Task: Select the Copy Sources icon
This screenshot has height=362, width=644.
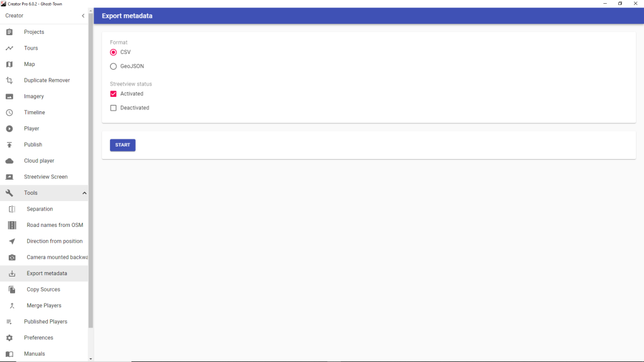Action: tap(12, 290)
